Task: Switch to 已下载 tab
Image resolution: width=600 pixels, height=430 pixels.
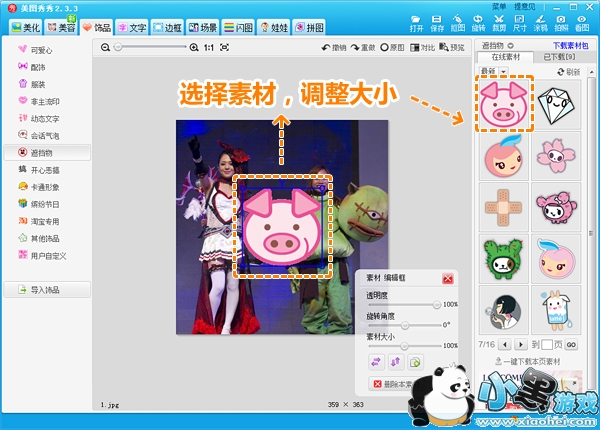Action: pyautogui.click(x=559, y=57)
